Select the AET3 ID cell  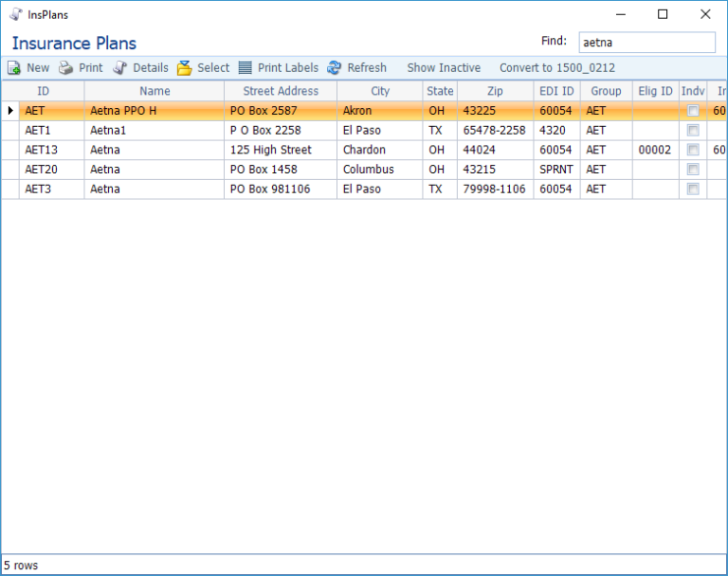pos(51,189)
